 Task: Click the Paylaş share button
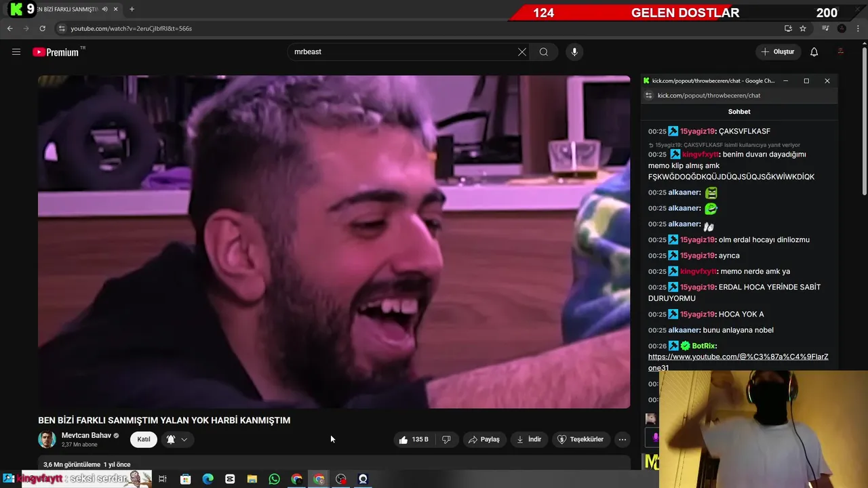[484, 439]
